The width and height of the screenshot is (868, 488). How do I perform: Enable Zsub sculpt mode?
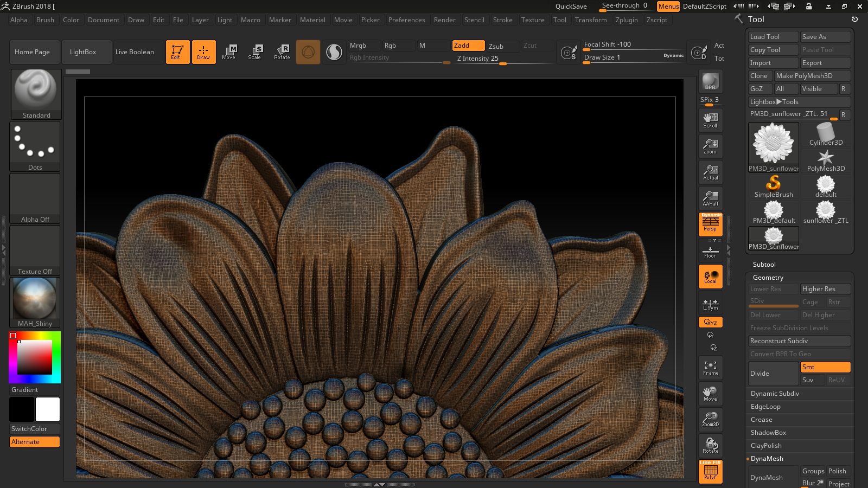502,46
